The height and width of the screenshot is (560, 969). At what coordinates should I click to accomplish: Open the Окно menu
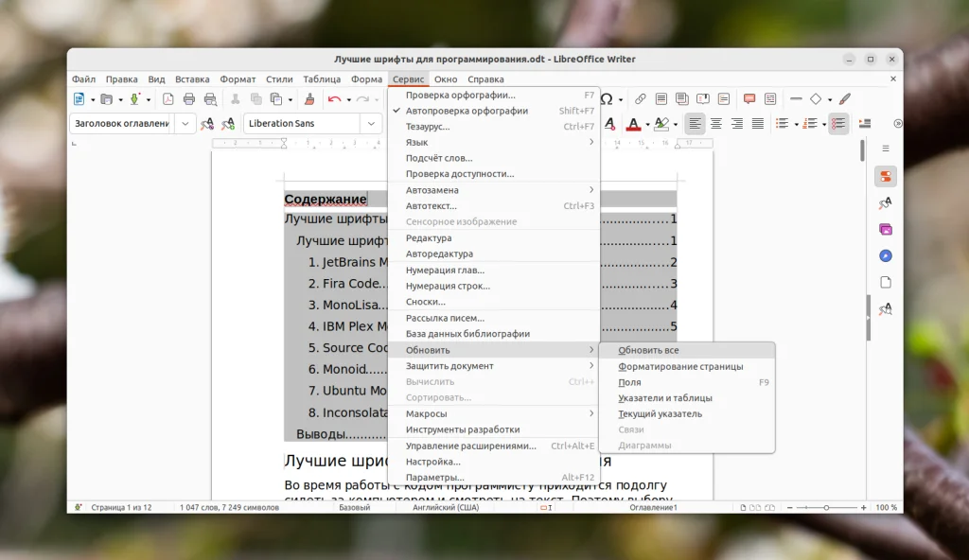click(445, 79)
